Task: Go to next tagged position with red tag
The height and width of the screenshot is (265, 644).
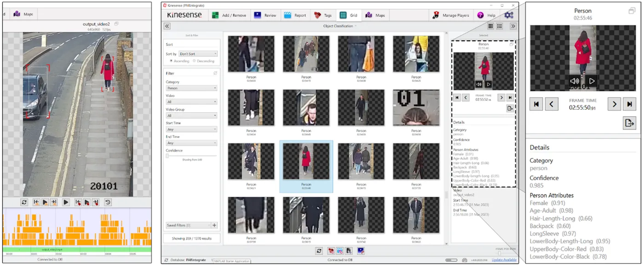Action: pyautogui.click(x=96, y=202)
